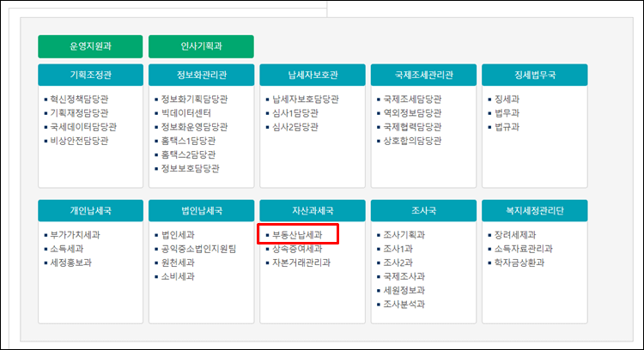Select the 개인납세국 header
This screenshot has height=350, width=644.
[90, 210]
